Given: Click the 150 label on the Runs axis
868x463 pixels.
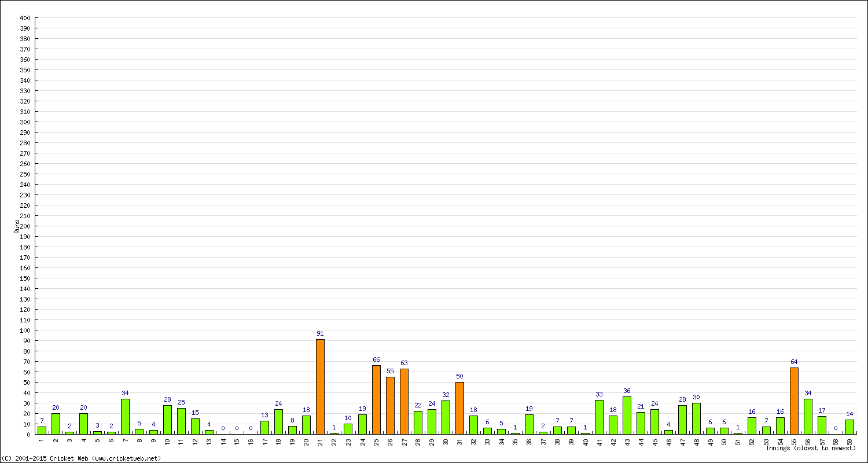Looking at the screenshot, I should click(x=25, y=278).
